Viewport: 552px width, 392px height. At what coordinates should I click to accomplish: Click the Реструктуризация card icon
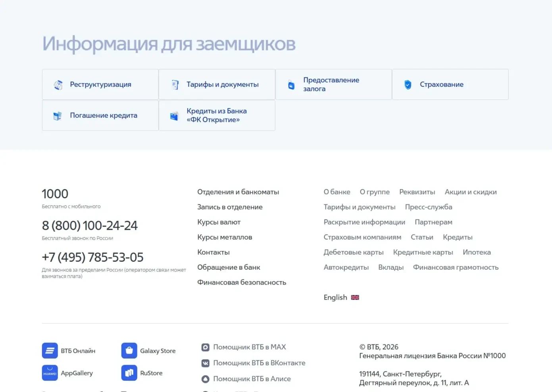58,85
